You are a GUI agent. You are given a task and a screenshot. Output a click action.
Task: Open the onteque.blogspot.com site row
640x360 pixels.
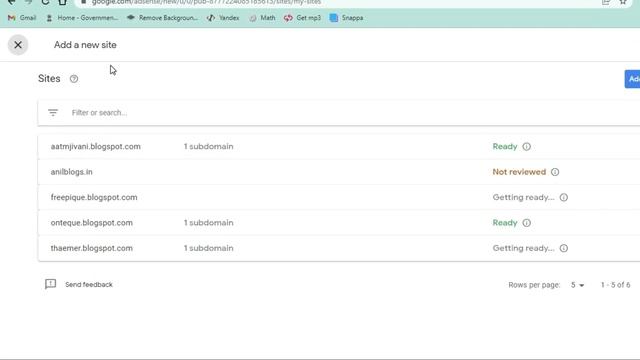click(339, 223)
